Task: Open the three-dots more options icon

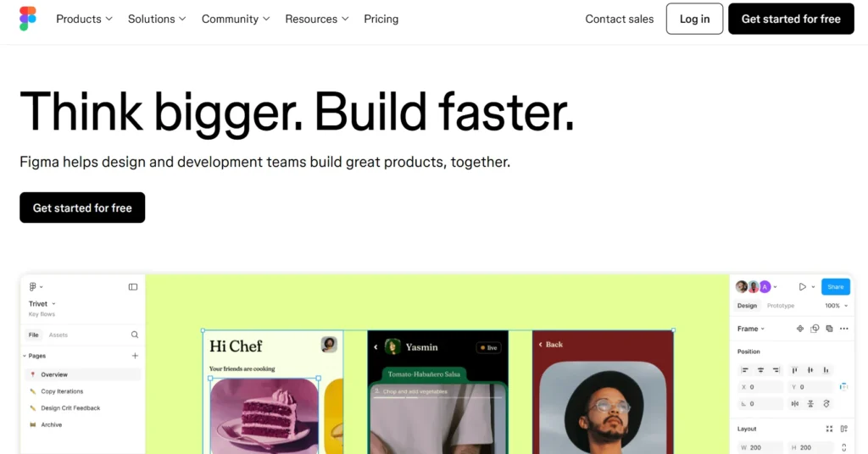Action: [843, 329]
